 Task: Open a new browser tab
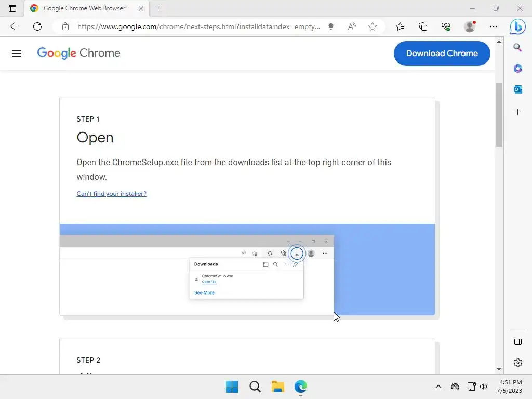click(158, 8)
